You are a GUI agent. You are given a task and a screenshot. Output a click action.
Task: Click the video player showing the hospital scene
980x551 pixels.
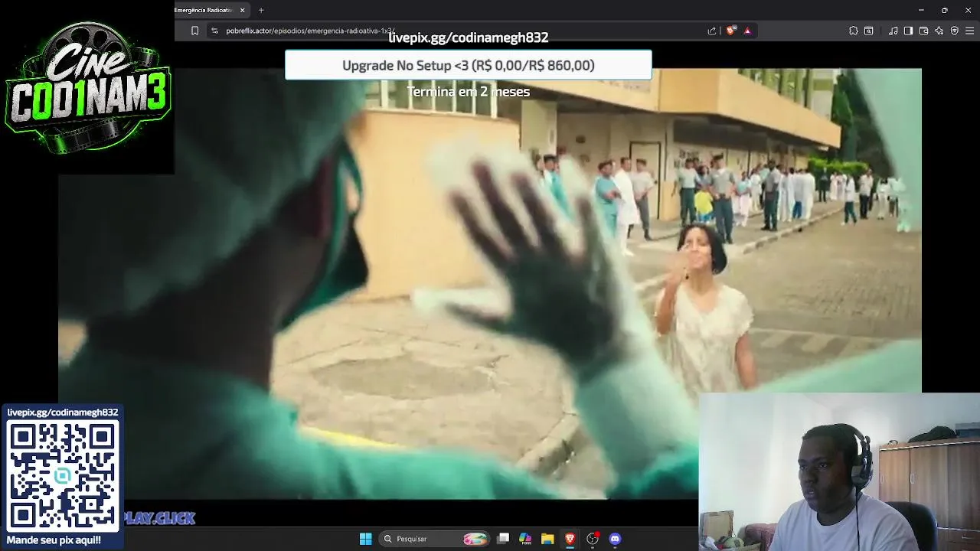click(490, 283)
